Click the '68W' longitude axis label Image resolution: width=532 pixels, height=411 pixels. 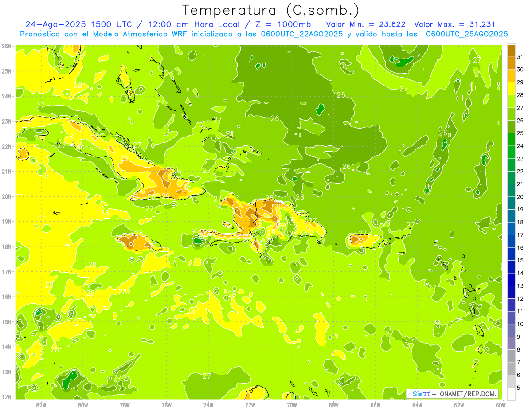point(334,405)
